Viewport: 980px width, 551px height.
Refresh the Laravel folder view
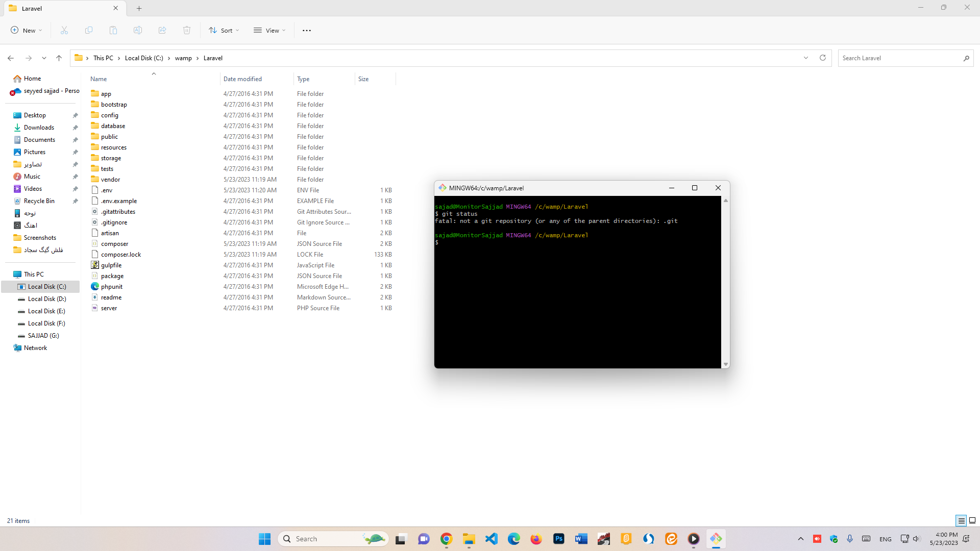pyautogui.click(x=823, y=58)
